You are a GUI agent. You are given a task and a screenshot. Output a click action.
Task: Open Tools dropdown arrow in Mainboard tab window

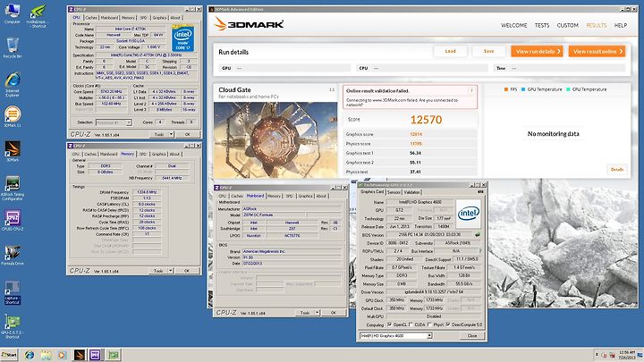pos(317,313)
